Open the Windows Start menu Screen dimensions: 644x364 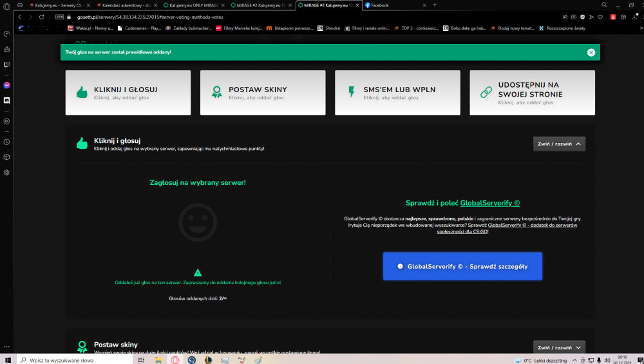(7, 360)
